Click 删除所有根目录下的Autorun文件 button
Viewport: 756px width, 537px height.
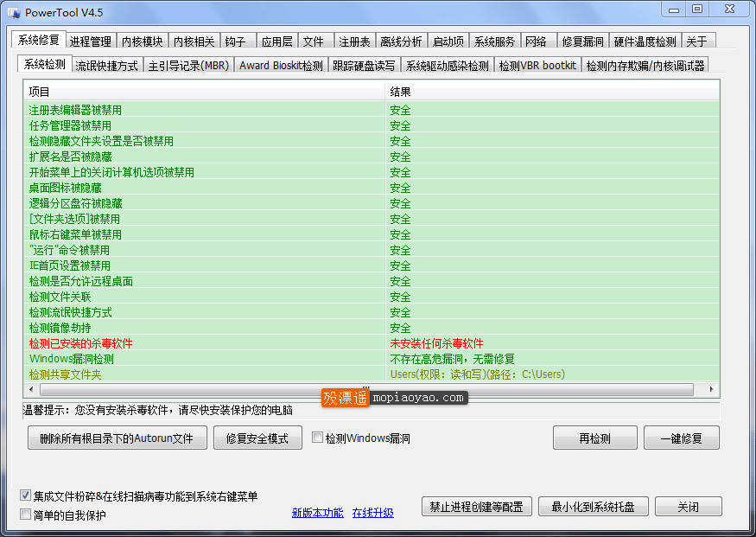(118, 438)
